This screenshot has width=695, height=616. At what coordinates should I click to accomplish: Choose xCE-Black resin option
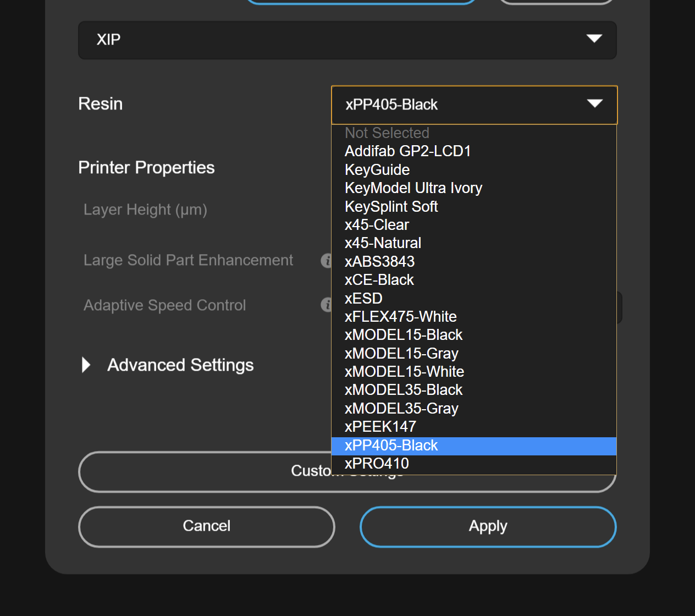[474, 280]
